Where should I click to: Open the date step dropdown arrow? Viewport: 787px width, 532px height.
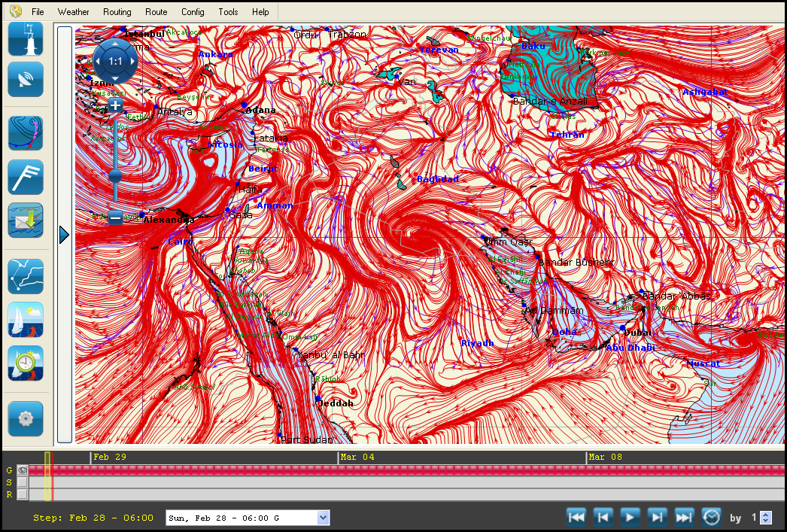(x=324, y=518)
